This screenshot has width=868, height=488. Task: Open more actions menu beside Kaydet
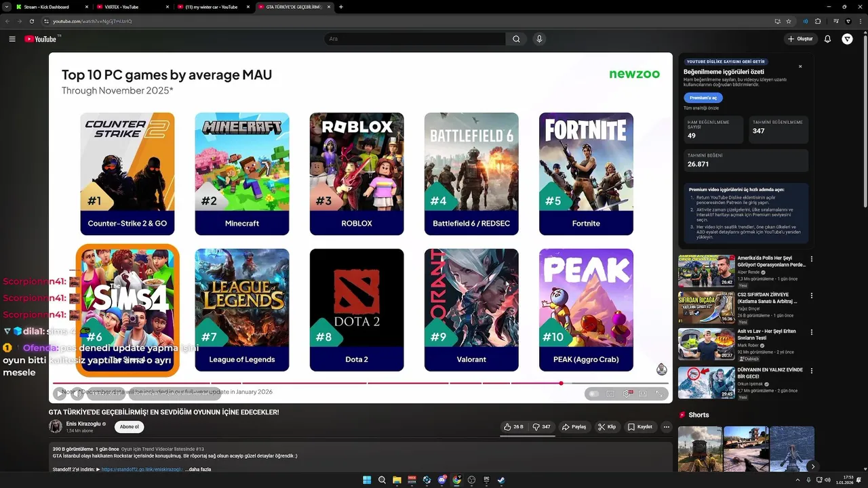tap(667, 427)
